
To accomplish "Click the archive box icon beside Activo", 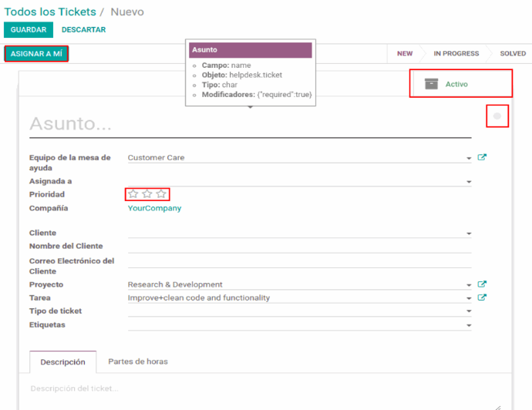I will pos(432,84).
